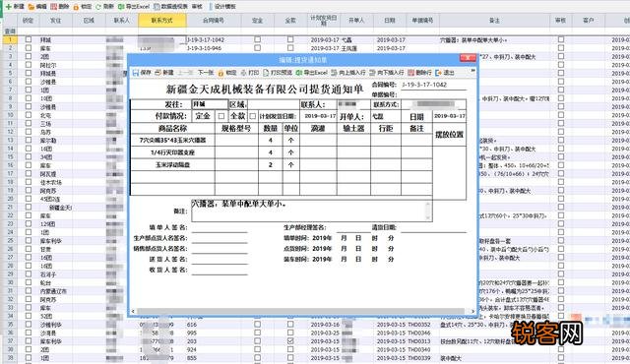This screenshot has width=630, height=364.
Task: Click the dialog horizontal scrollbar right arrow
Action: click(472, 312)
